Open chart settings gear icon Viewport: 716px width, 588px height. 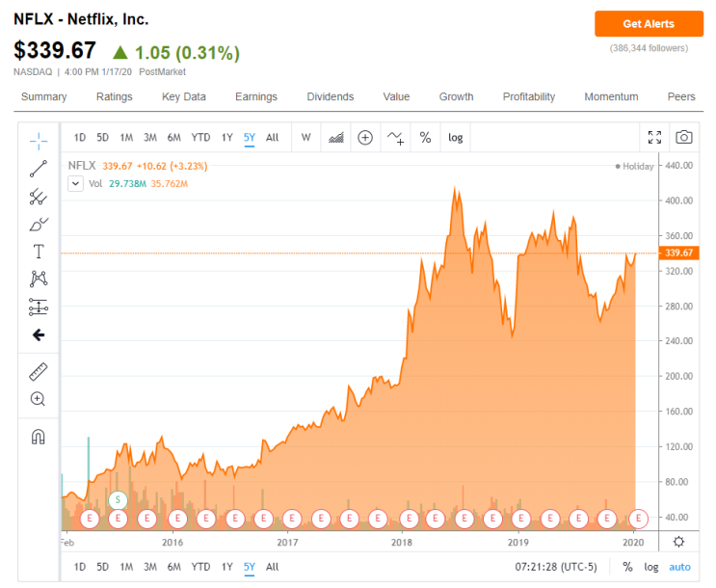point(678,542)
